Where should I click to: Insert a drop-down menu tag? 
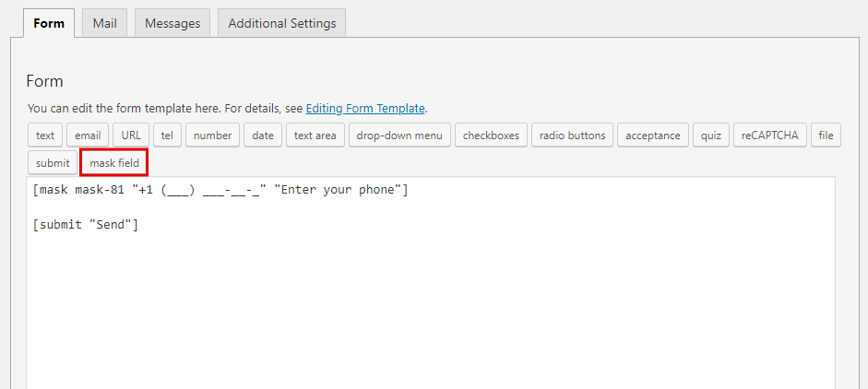tap(399, 136)
